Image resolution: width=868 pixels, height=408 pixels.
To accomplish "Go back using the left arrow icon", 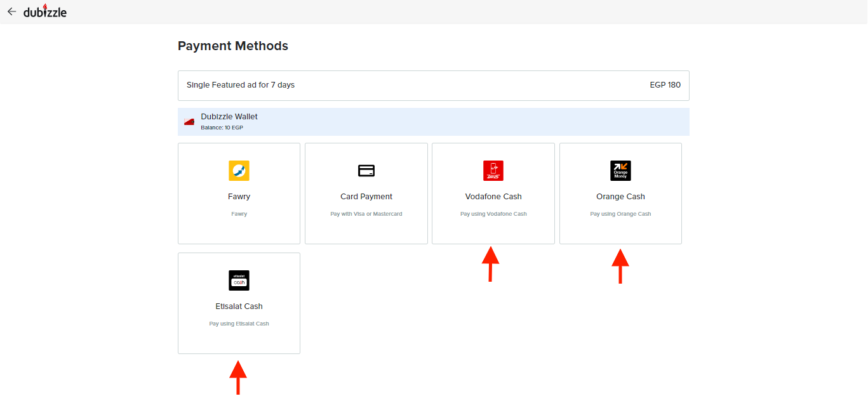I will point(11,11).
